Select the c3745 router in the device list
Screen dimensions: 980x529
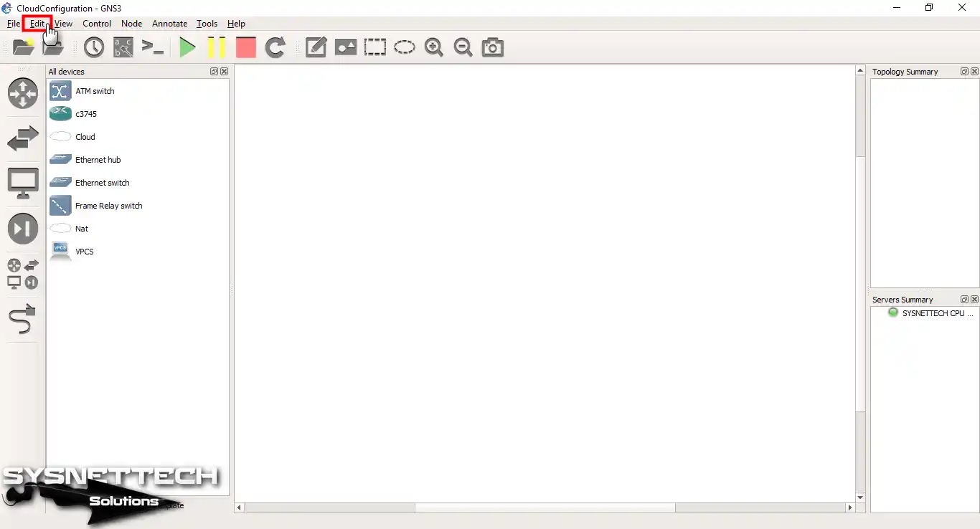(87, 113)
